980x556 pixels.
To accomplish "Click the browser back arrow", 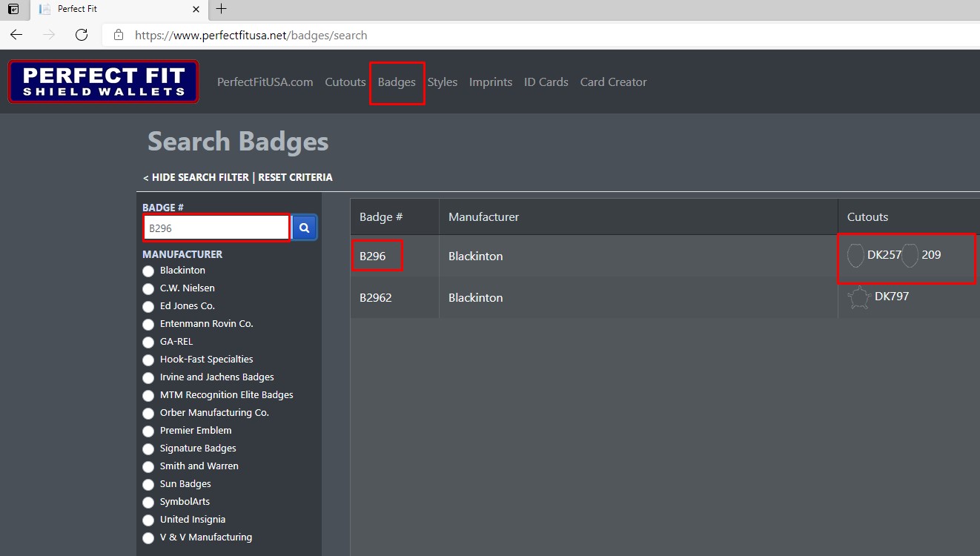I will [16, 35].
